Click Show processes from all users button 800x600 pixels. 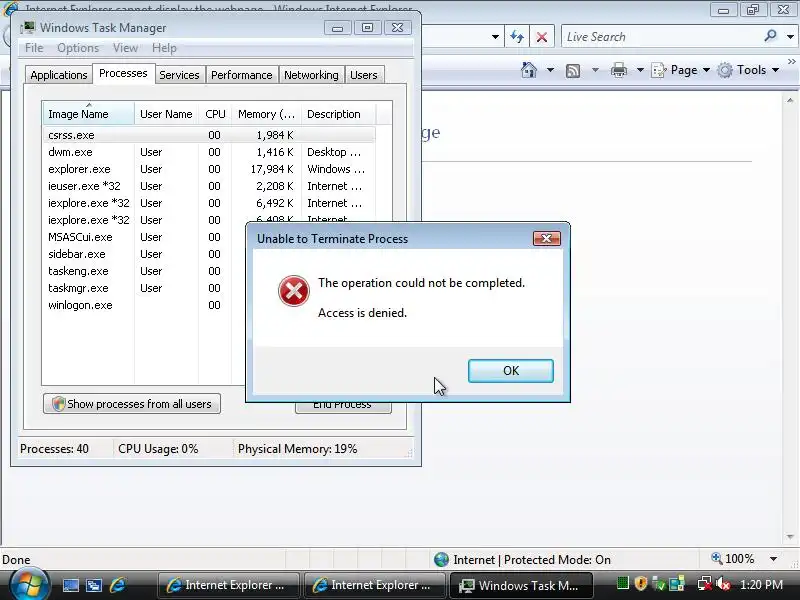pos(132,404)
